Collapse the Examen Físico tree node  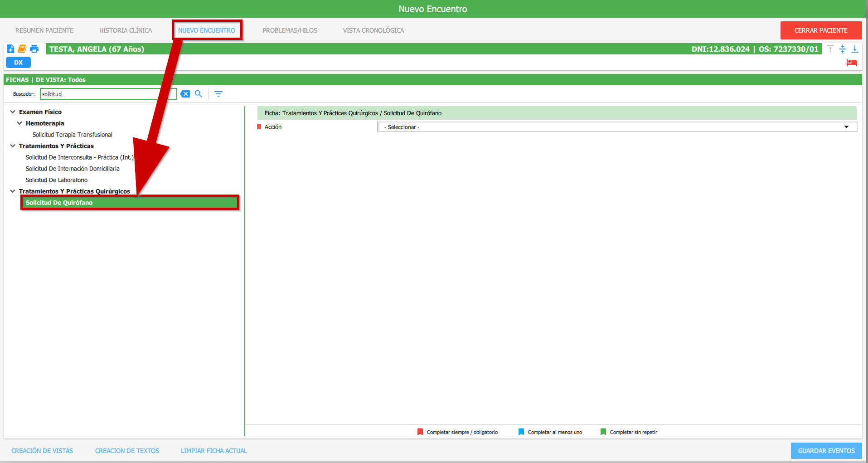point(13,112)
